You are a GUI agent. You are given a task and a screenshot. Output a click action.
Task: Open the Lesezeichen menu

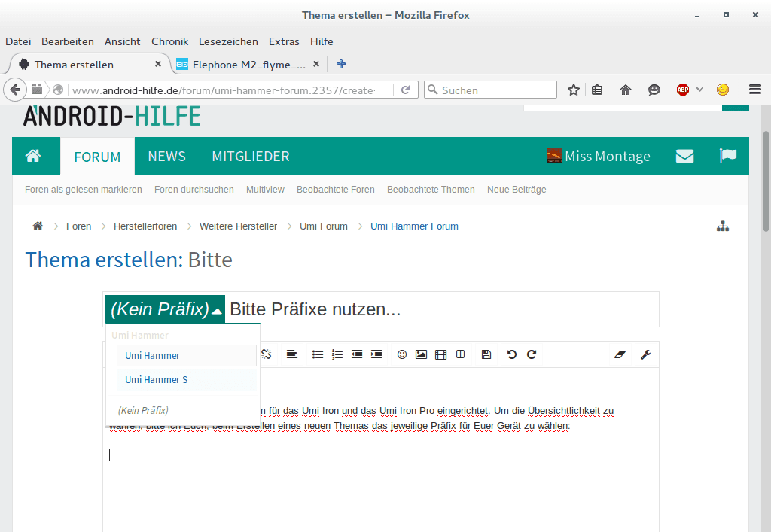point(228,41)
